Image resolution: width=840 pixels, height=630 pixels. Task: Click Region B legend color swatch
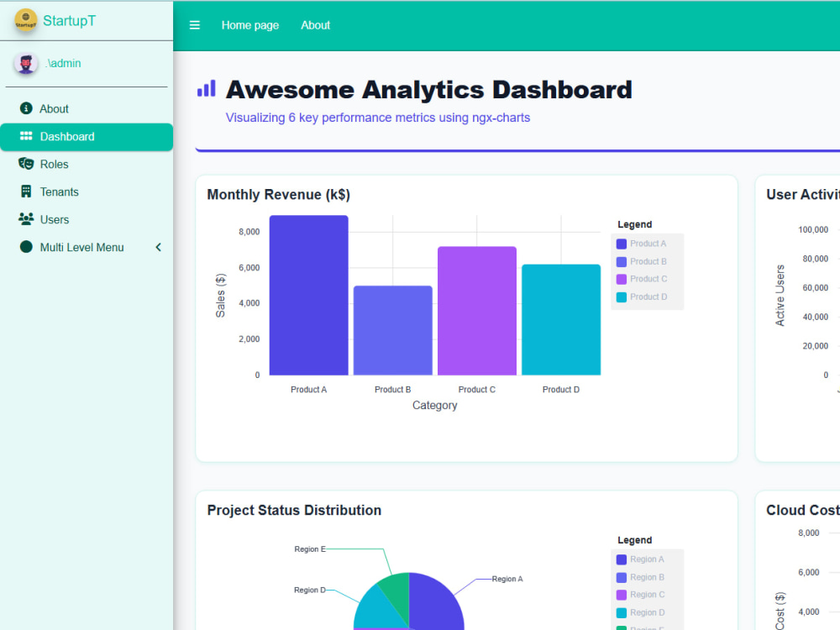click(x=622, y=578)
